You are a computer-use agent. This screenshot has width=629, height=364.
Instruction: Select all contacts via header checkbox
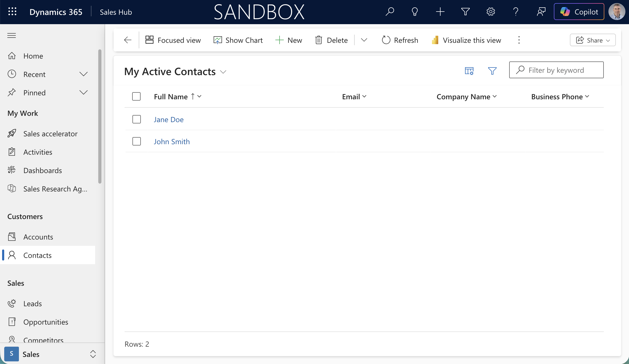pyautogui.click(x=136, y=96)
